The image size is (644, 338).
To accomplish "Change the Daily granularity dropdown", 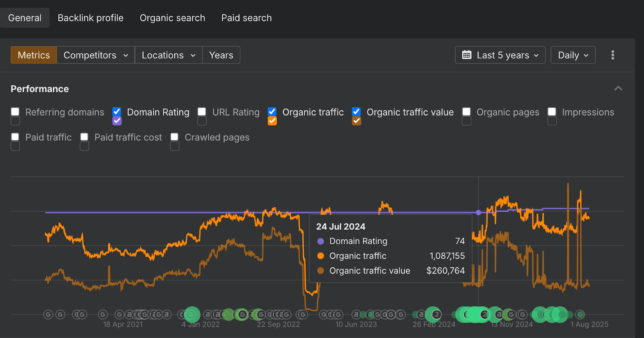I will tap(573, 55).
